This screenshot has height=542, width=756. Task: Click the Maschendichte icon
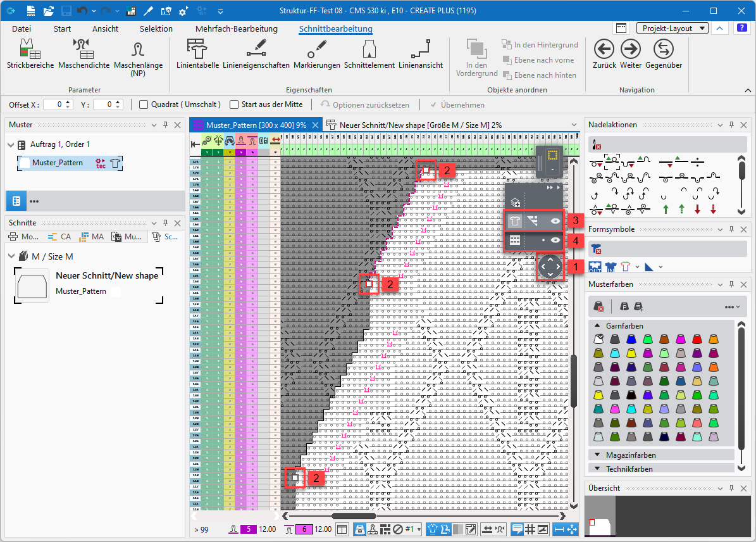[84, 50]
